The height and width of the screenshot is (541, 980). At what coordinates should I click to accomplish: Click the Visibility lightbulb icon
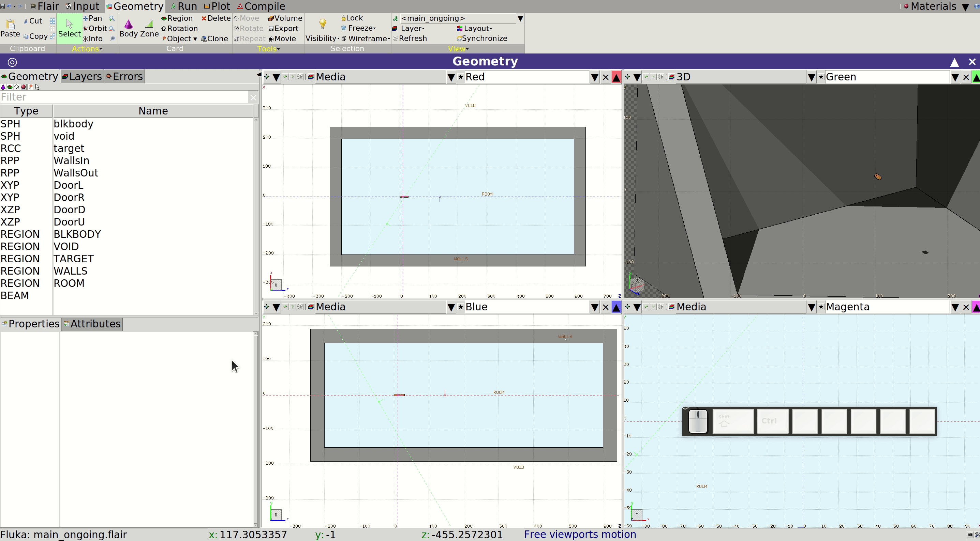pyautogui.click(x=323, y=24)
